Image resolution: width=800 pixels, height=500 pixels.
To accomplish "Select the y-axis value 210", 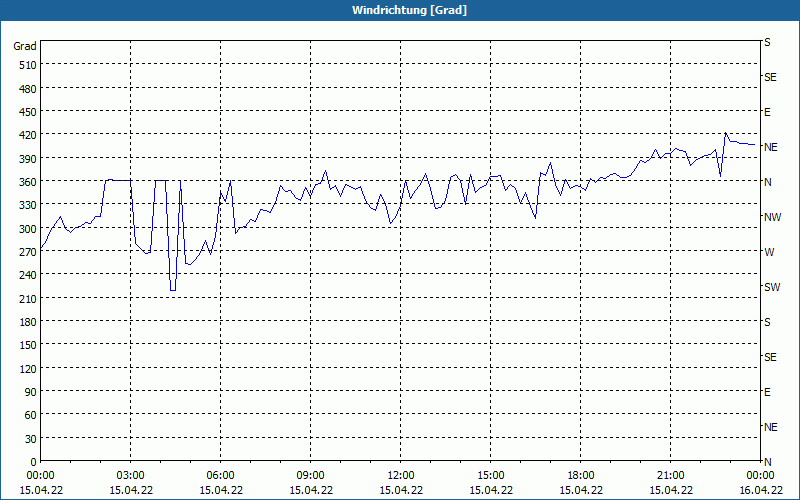I will [28, 299].
